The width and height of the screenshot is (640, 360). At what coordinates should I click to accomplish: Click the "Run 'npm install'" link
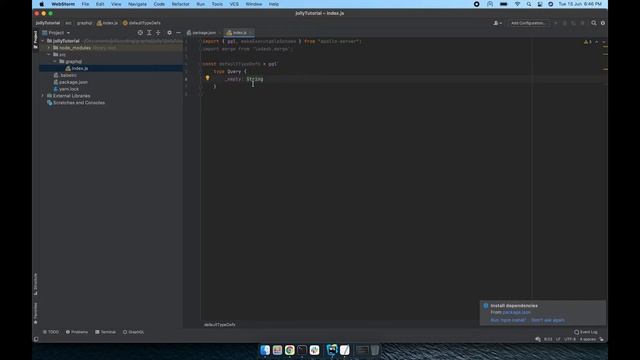pos(508,320)
